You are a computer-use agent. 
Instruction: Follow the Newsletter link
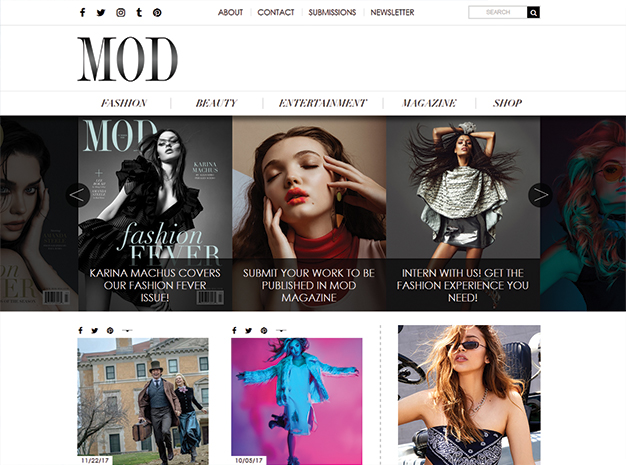(392, 12)
